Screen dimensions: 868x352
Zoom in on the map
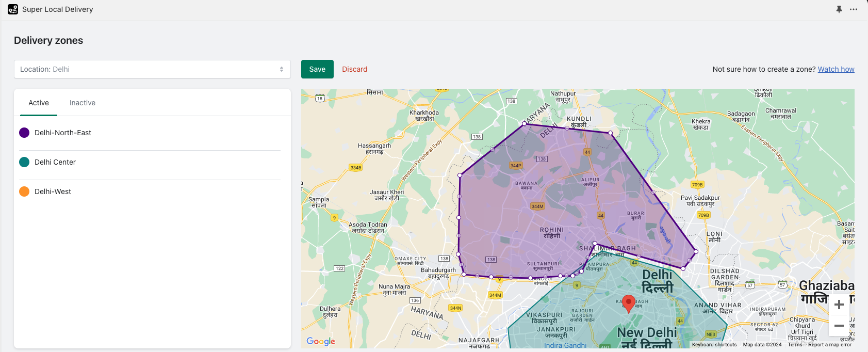point(839,305)
